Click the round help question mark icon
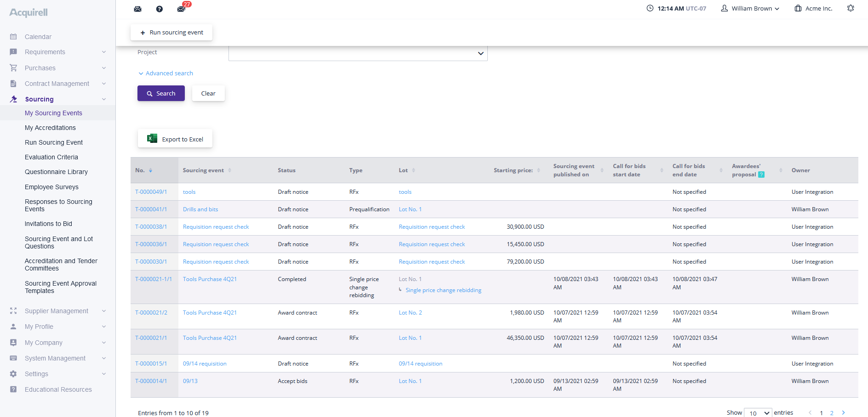 point(159,8)
